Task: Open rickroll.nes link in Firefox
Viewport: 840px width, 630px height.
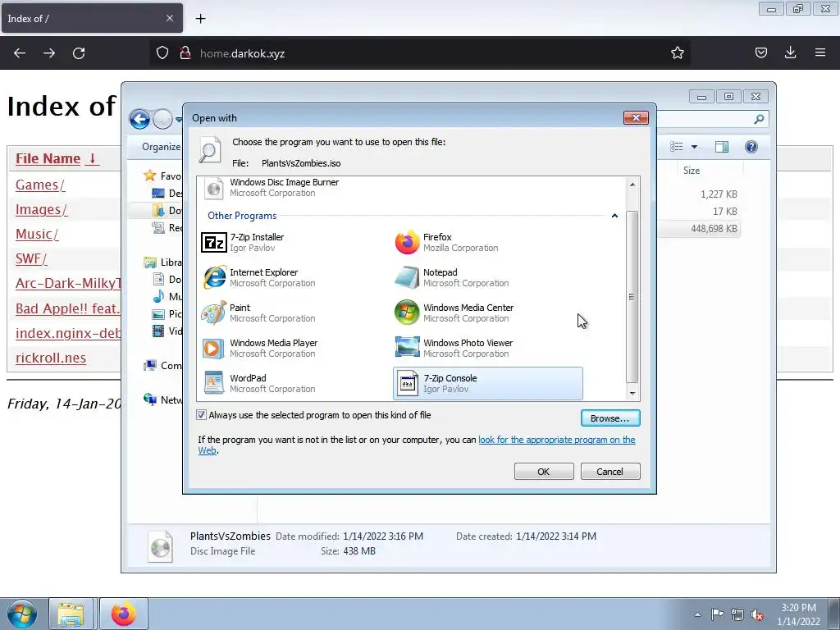Action: 51,358
